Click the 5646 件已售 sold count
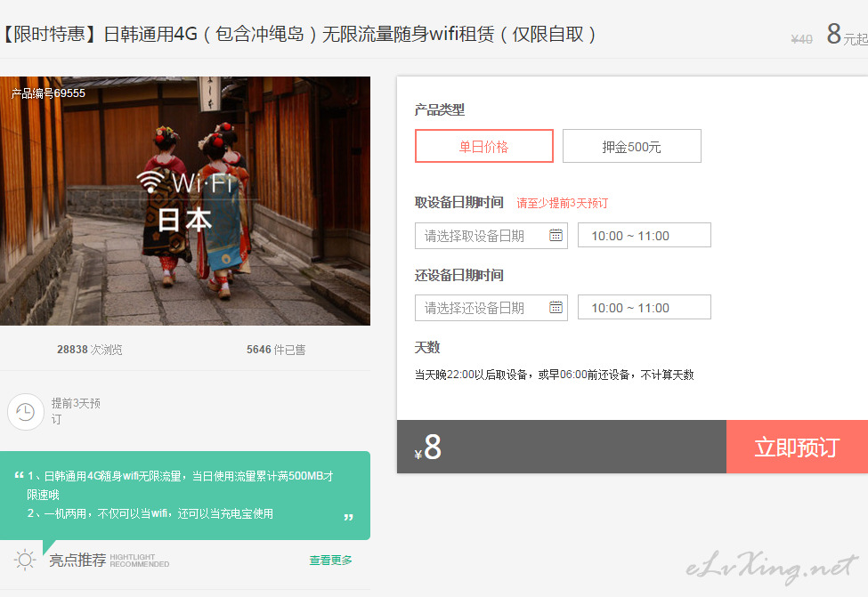The image size is (868, 597). point(276,350)
